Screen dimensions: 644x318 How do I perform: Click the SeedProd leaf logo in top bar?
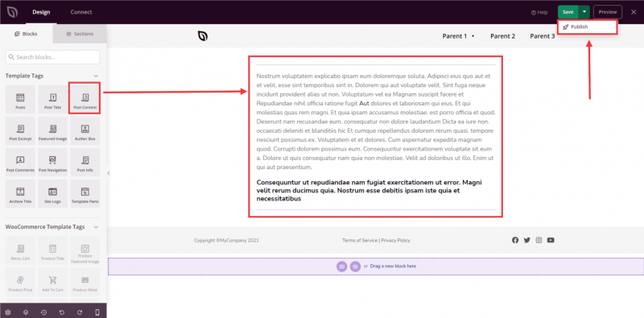click(x=12, y=12)
